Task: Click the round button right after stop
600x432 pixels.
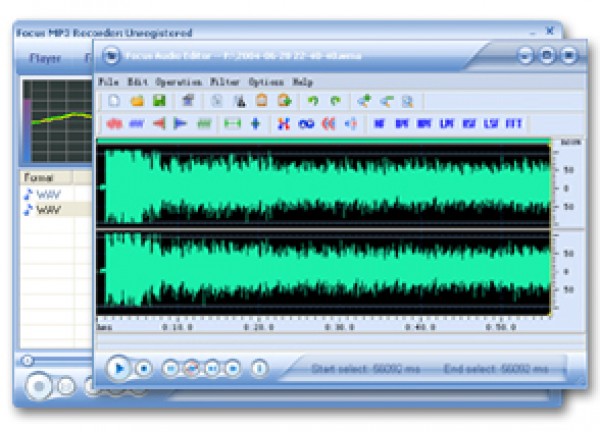Action: click(171, 368)
